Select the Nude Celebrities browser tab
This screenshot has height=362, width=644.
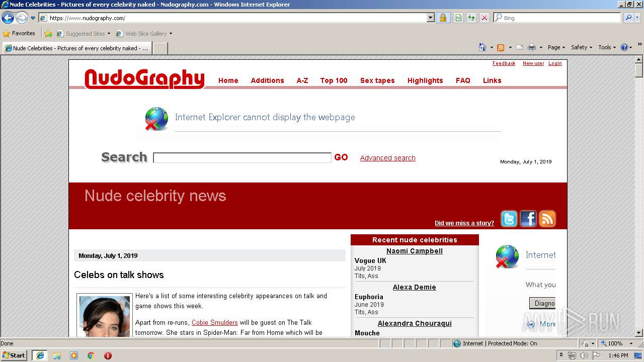point(76,48)
